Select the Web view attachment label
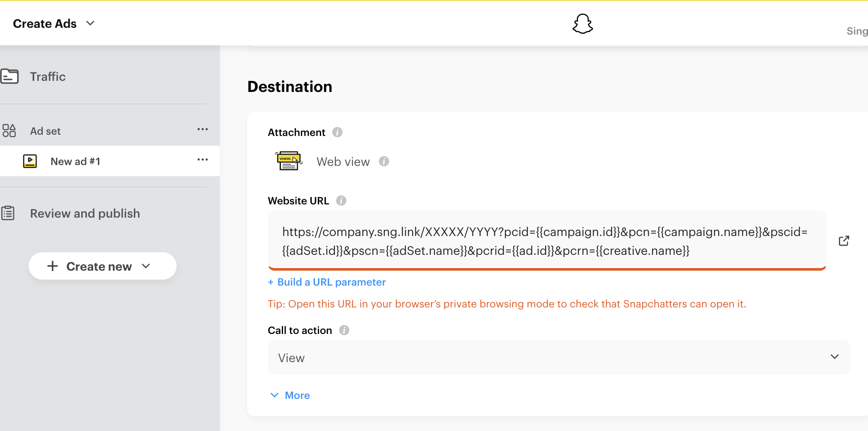The width and height of the screenshot is (868, 431). (x=343, y=162)
